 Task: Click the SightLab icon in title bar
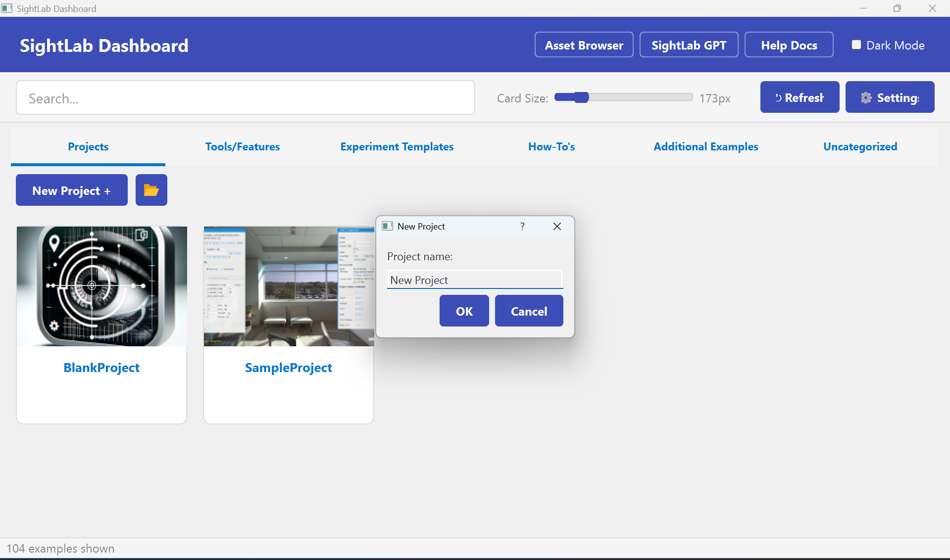coord(7,8)
